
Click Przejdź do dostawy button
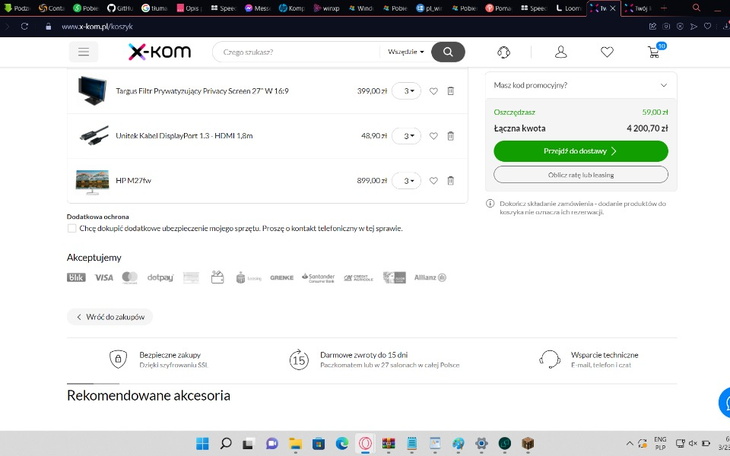coord(580,151)
